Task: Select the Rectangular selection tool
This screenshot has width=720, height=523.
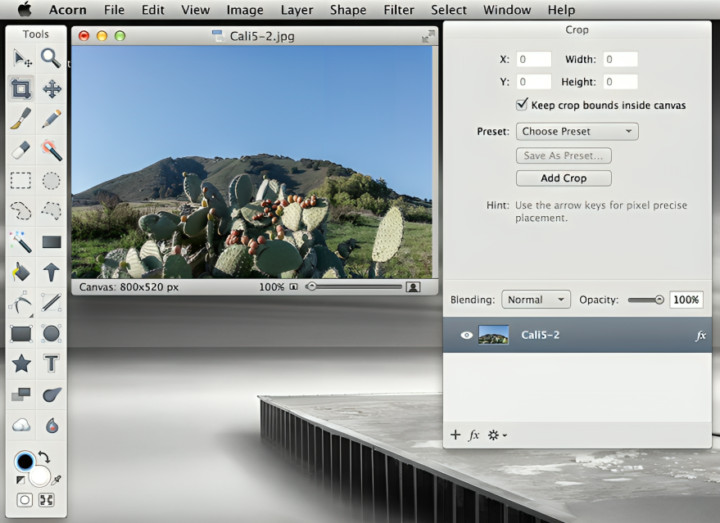Action: [x=21, y=181]
